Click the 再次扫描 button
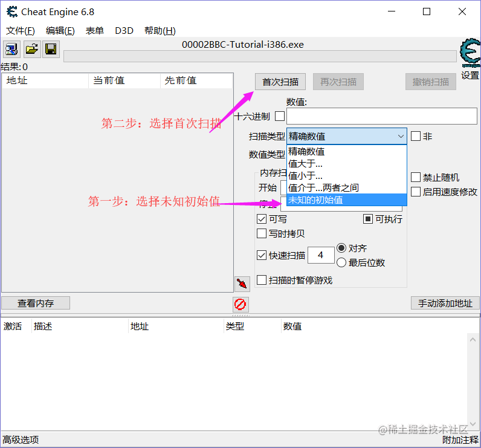481x448 pixels. pyautogui.click(x=338, y=82)
